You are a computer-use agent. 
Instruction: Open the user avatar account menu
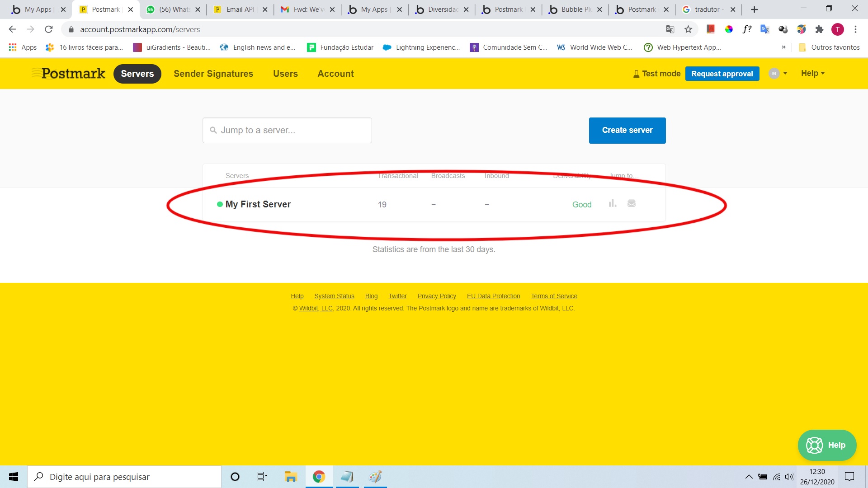tap(778, 73)
